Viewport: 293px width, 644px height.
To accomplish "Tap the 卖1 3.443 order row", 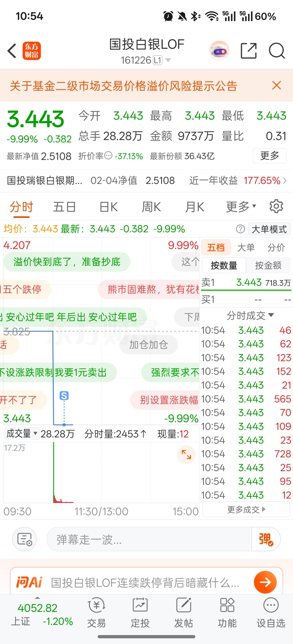I will [246, 283].
